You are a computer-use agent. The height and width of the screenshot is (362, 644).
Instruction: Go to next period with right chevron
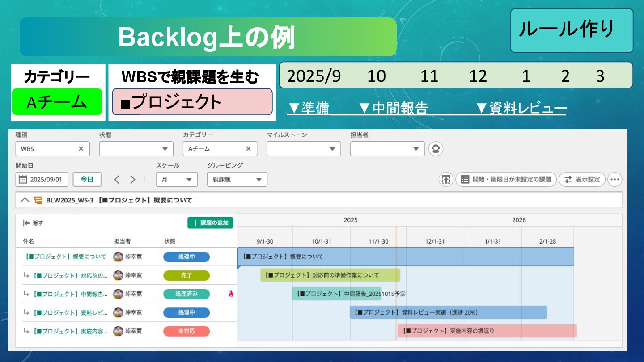132,180
